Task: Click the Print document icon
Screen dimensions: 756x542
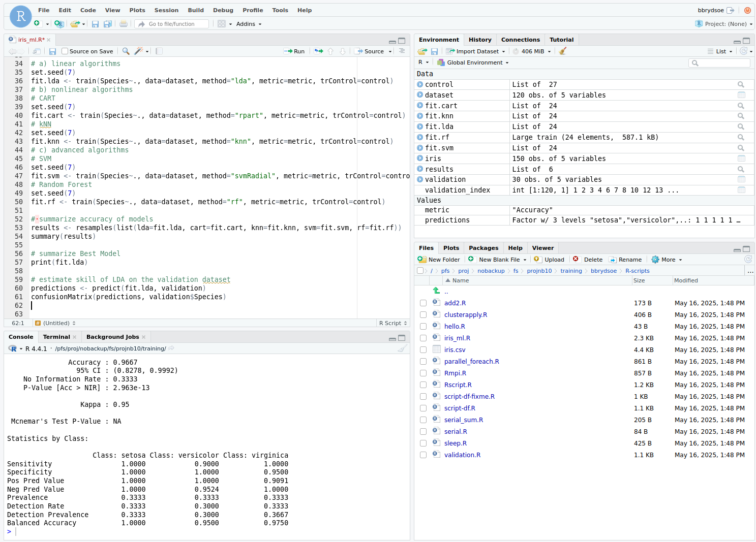Action: [x=124, y=24]
